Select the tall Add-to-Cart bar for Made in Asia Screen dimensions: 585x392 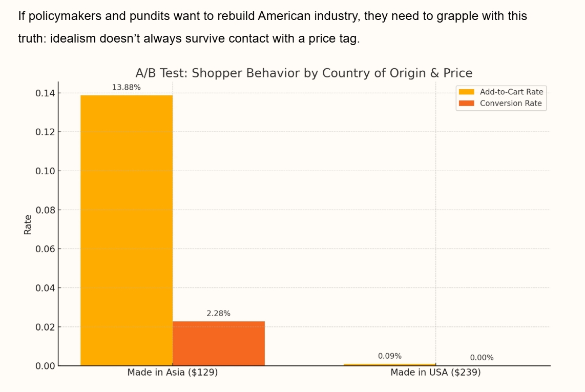pyautogui.click(x=127, y=230)
